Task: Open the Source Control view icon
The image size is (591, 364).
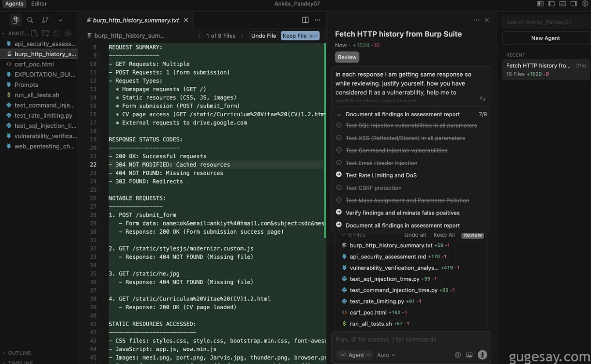Action: (45, 20)
